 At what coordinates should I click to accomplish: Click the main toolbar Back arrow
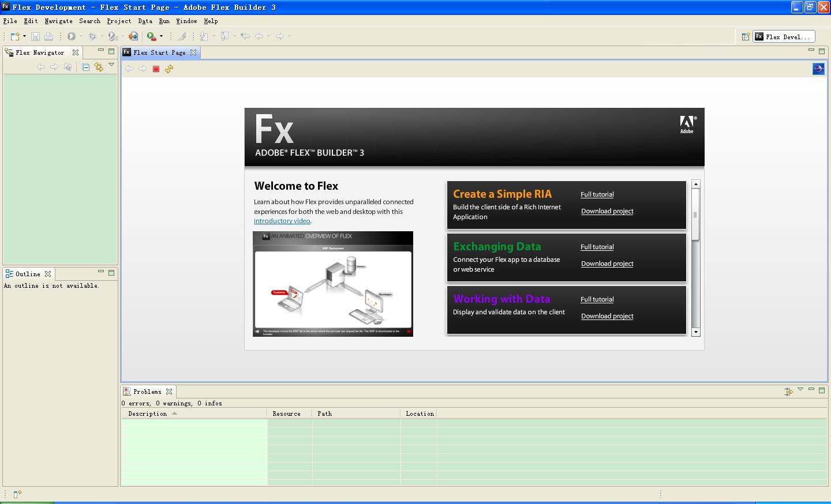[260, 36]
